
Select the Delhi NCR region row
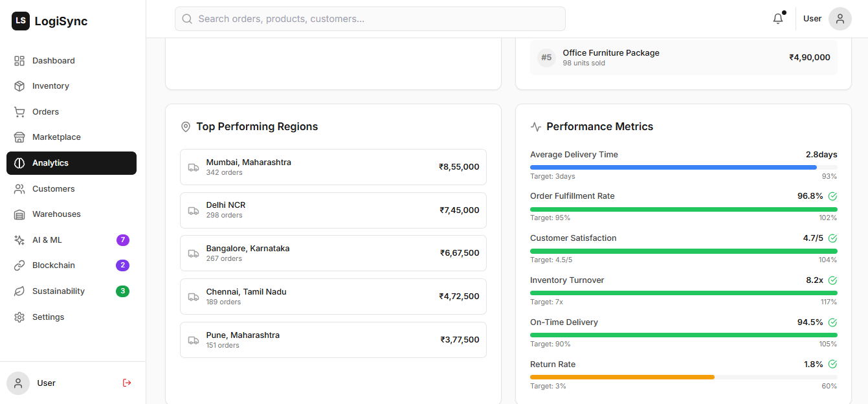[x=333, y=210]
